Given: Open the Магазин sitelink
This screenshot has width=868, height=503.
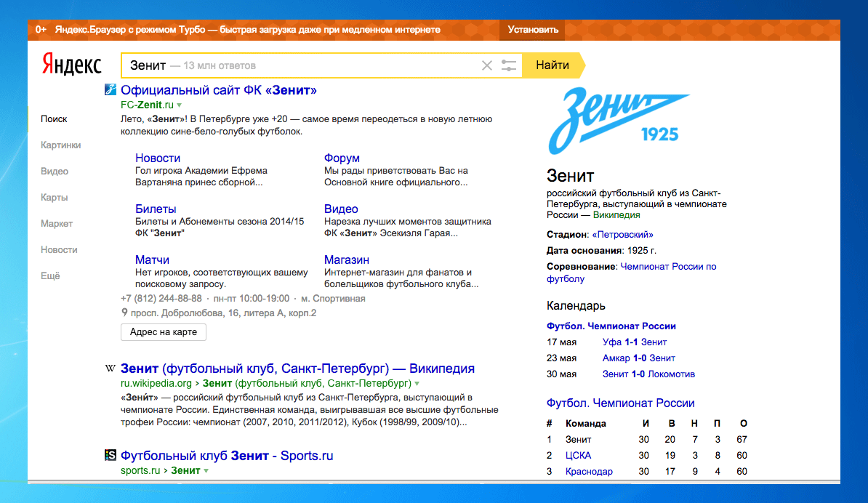Looking at the screenshot, I should [x=347, y=260].
